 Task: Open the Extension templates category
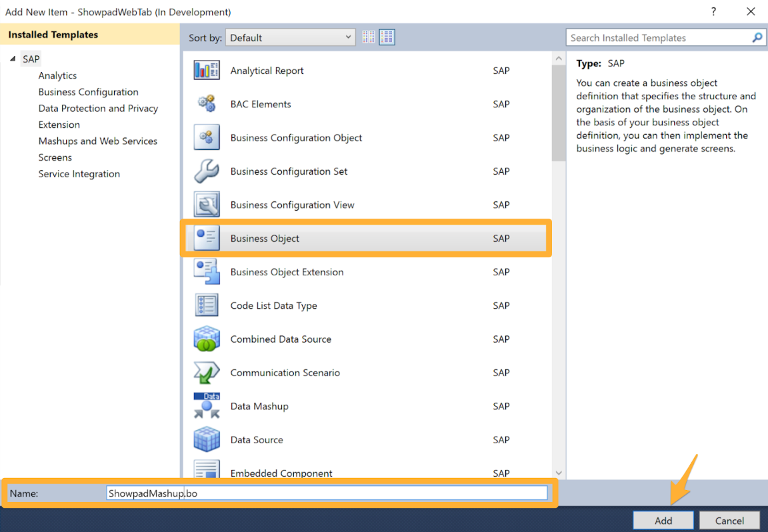(x=59, y=124)
